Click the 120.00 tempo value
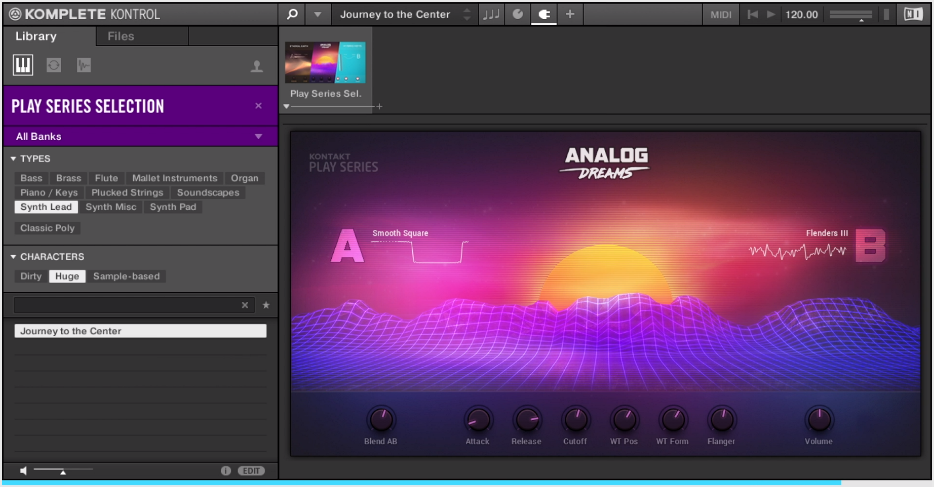 pyautogui.click(x=801, y=14)
